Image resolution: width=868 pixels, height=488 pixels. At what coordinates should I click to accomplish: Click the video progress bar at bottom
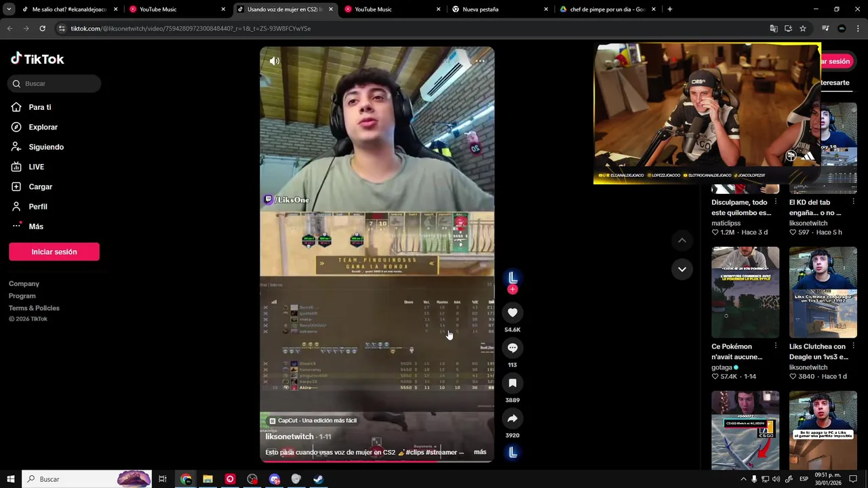[377, 461]
